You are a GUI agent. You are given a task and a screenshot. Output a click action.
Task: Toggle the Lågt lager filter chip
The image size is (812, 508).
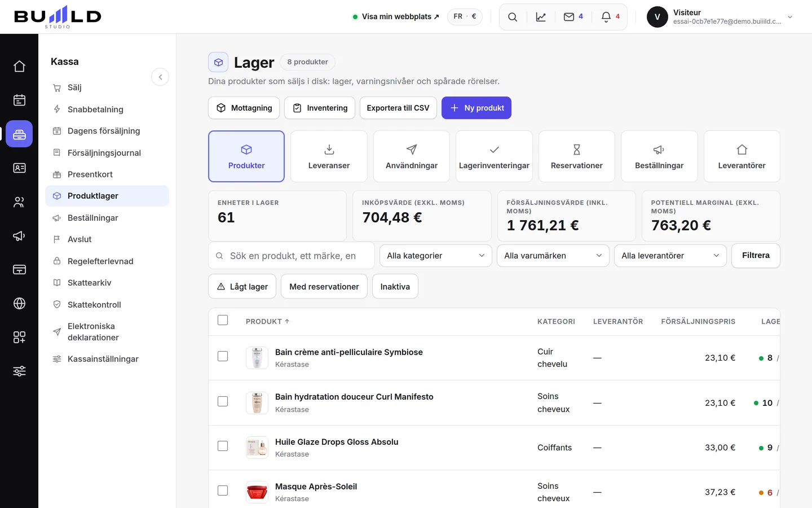242,286
